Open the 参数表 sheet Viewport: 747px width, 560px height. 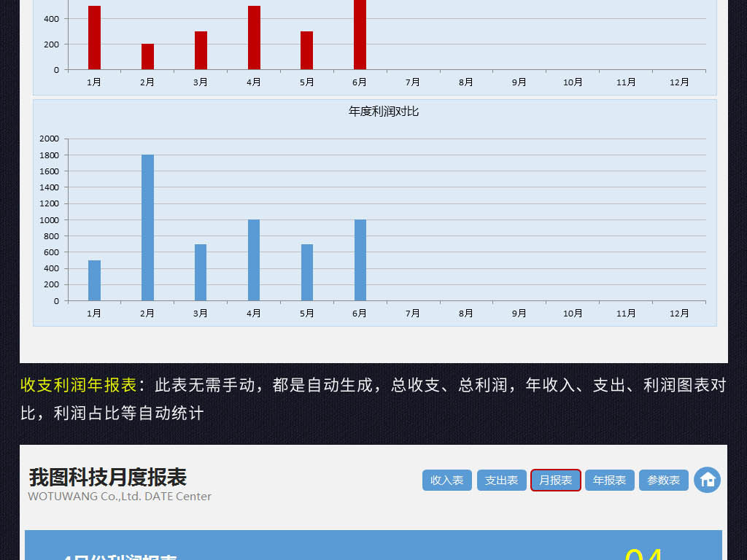664,480
